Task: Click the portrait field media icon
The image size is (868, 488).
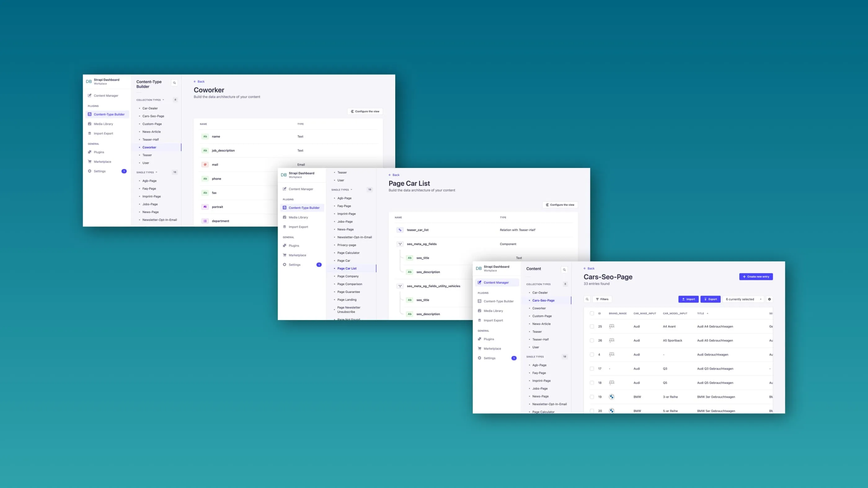Action: tap(205, 207)
